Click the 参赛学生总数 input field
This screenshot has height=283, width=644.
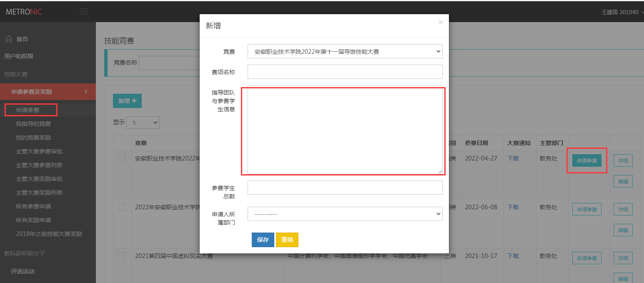(345, 188)
